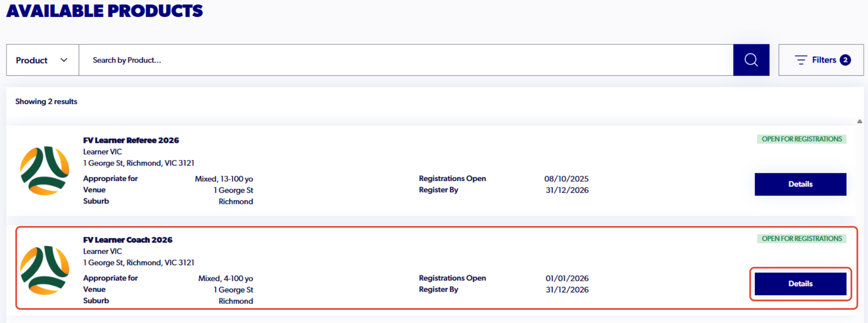
Task: Select the FV Learner Coach 2026 title
Action: 128,240
